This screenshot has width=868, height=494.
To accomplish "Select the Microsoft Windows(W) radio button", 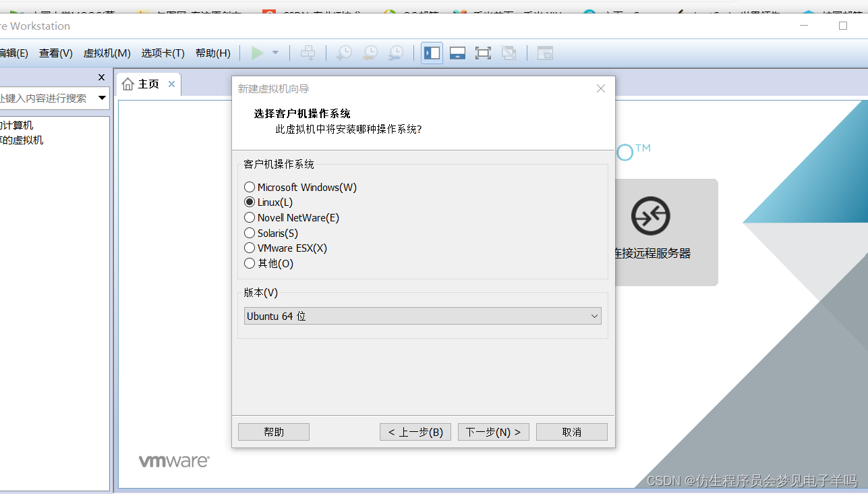I will 250,187.
